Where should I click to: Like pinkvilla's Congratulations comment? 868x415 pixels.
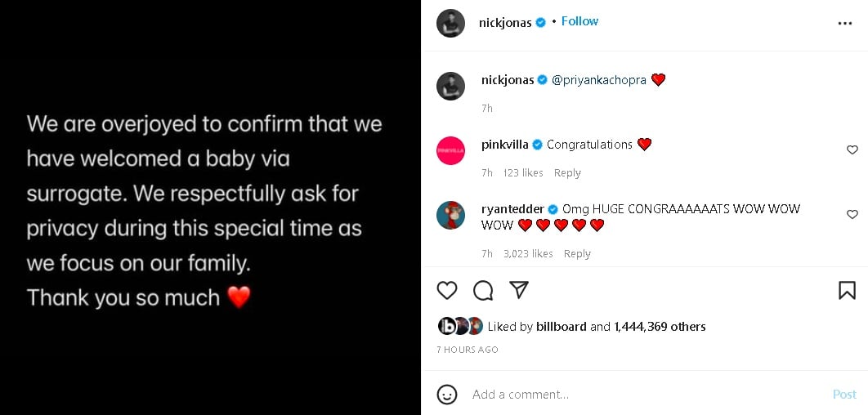coord(852,150)
